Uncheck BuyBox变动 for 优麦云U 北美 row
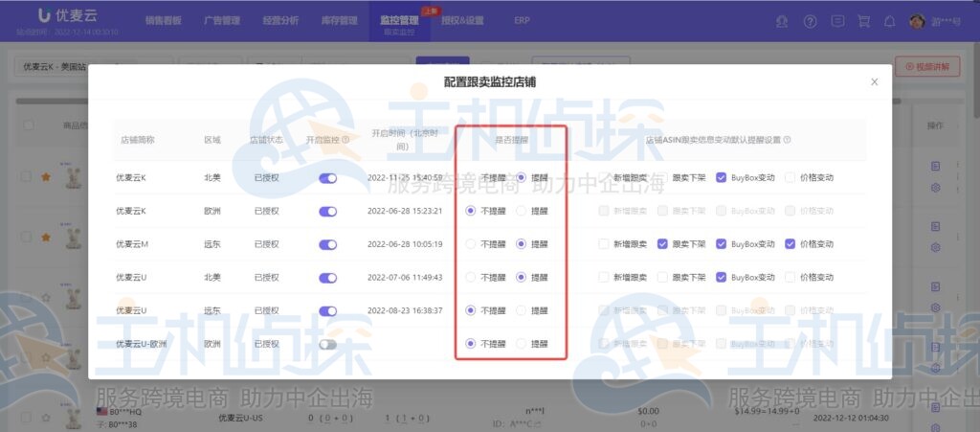 722,277
